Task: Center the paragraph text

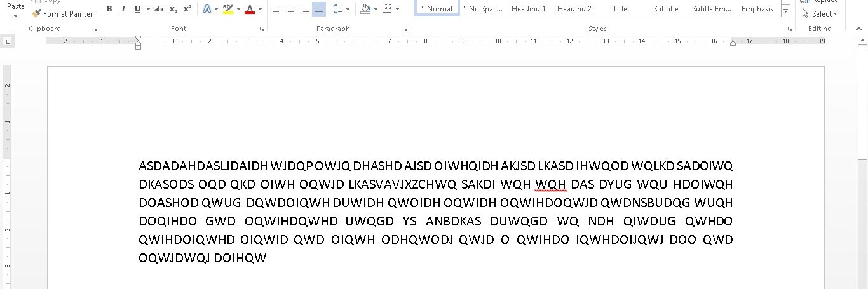Action: pyautogui.click(x=291, y=9)
